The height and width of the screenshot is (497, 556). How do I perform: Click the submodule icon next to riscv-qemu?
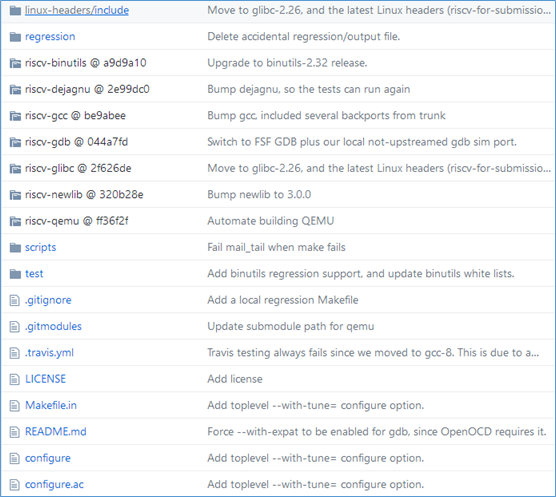(x=15, y=221)
